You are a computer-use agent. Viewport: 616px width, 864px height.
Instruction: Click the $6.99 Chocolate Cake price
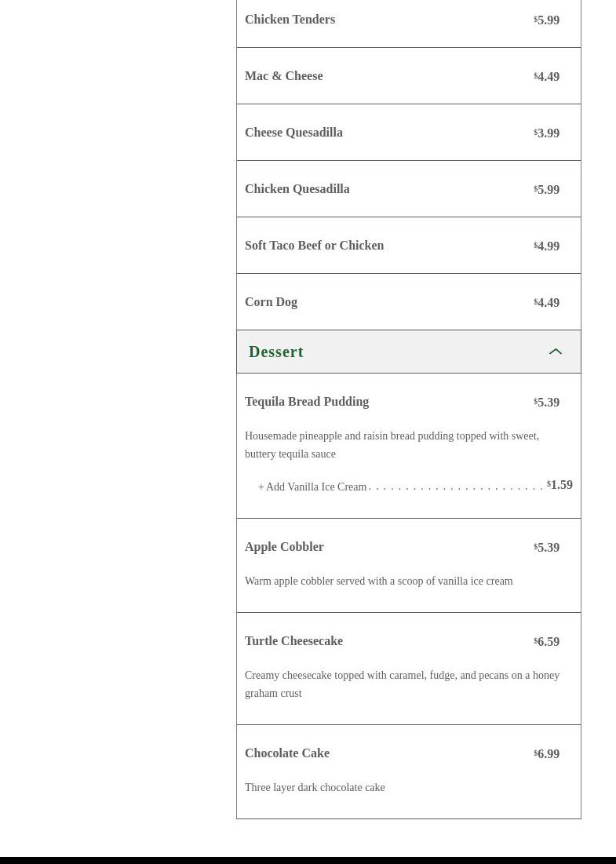(x=547, y=754)
